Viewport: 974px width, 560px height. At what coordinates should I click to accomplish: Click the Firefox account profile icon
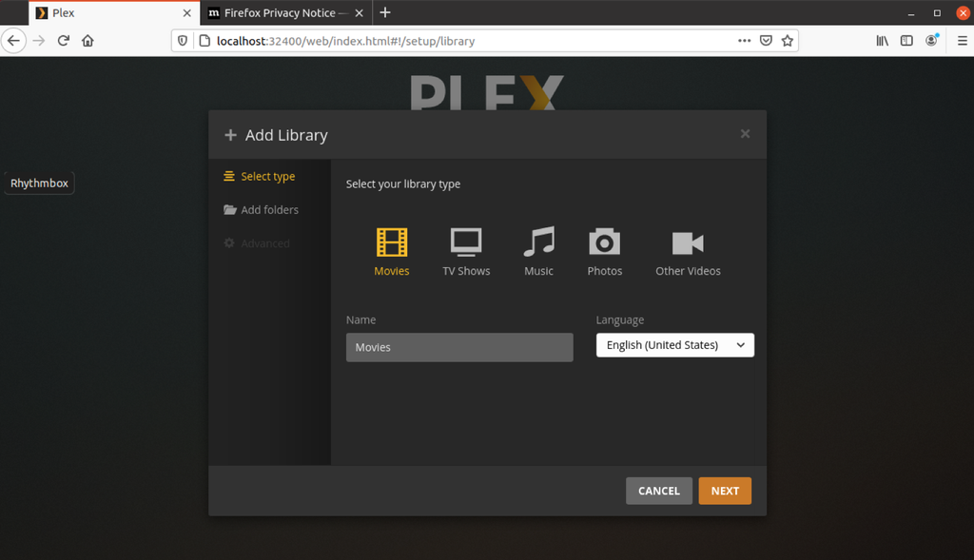coord(931,41)
